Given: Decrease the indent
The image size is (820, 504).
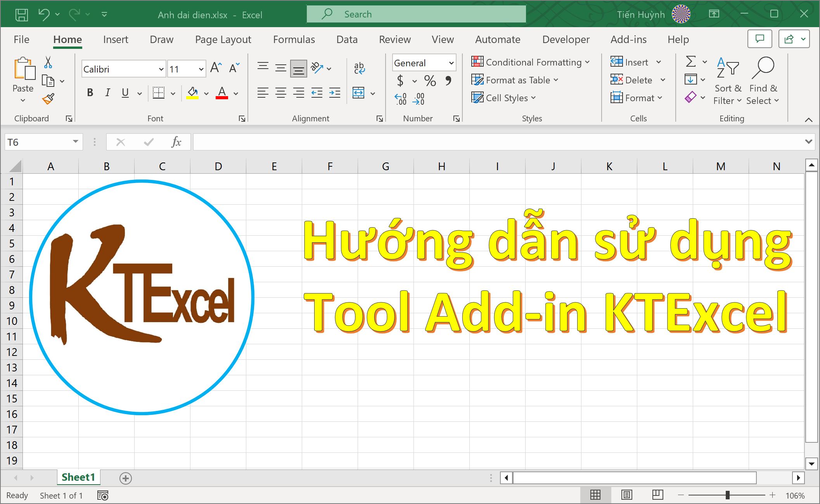Looking at the screenshot, I should pos(317,93).
